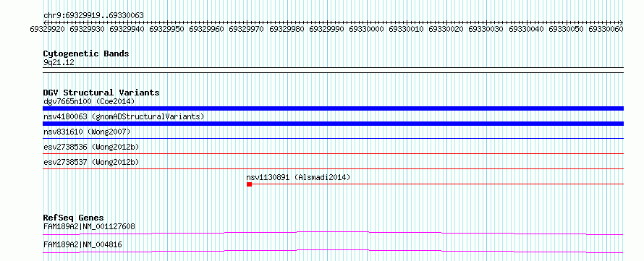Screen dimensions: 644x261
Task: Click ruler position 69330040
Action: click(527, 29)
